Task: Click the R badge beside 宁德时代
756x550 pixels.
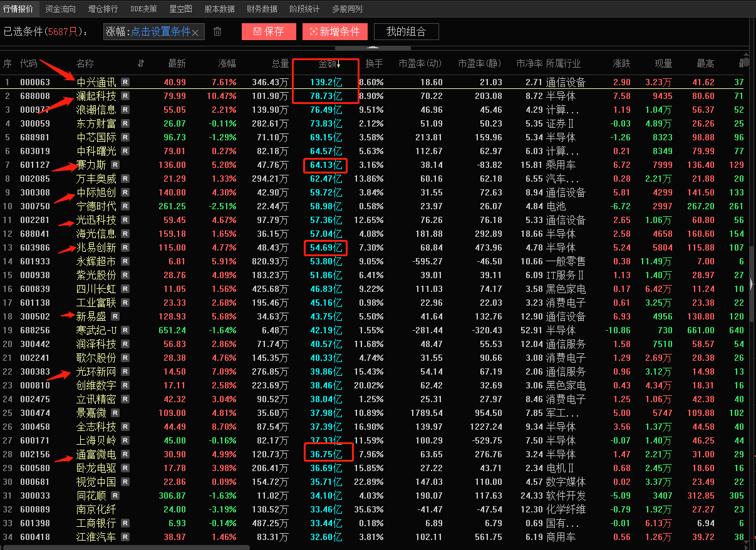Action: click(x=125, y=206)
